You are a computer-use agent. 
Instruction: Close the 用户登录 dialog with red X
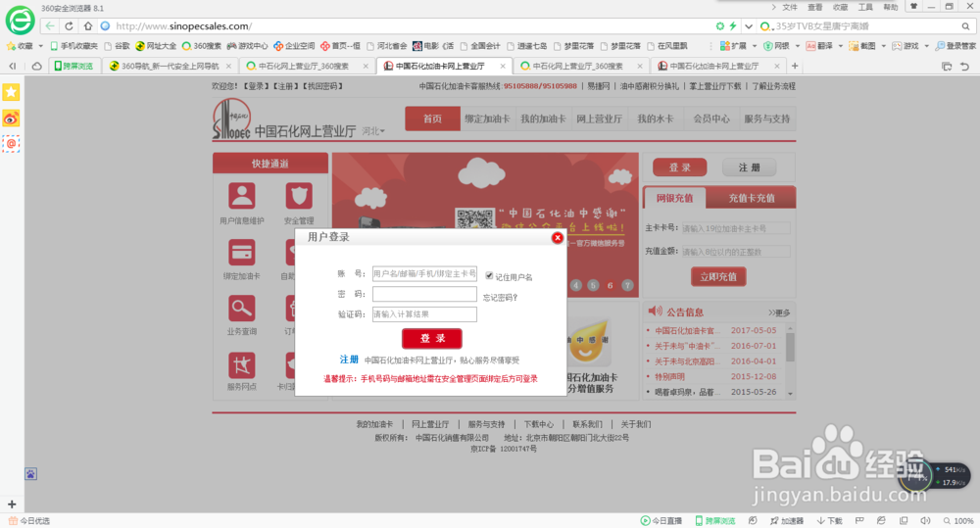coord(558,238)
